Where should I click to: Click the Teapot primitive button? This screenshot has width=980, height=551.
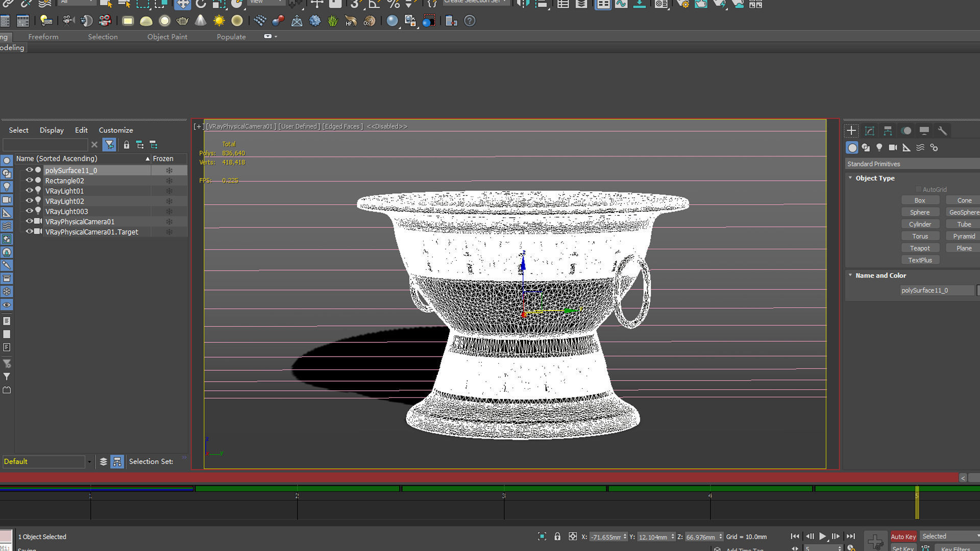click(919, 248)
